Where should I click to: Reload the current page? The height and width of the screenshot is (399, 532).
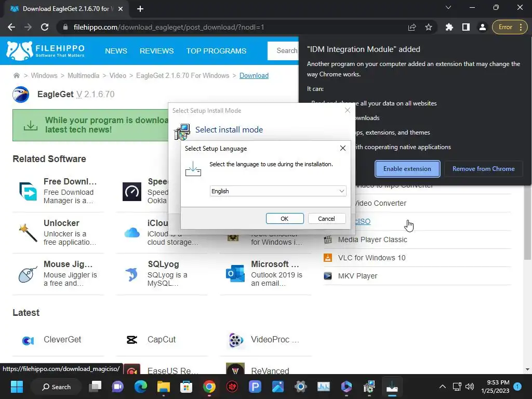(x=45, y=27)
